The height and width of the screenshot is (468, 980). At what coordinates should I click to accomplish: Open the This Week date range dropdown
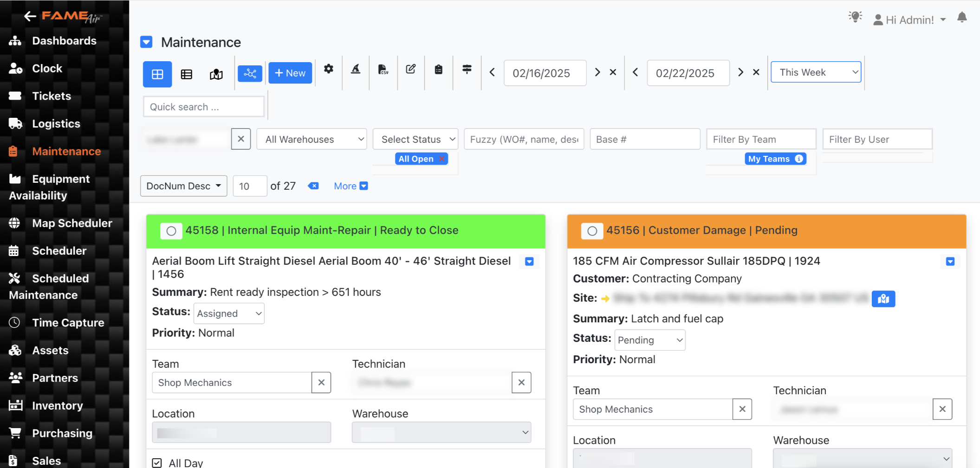[x=816, y=72]
